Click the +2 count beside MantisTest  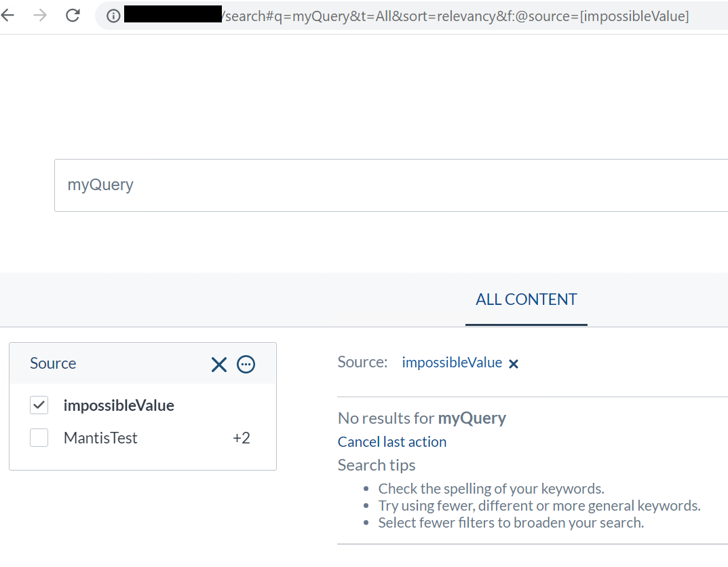tap(241, 439)
